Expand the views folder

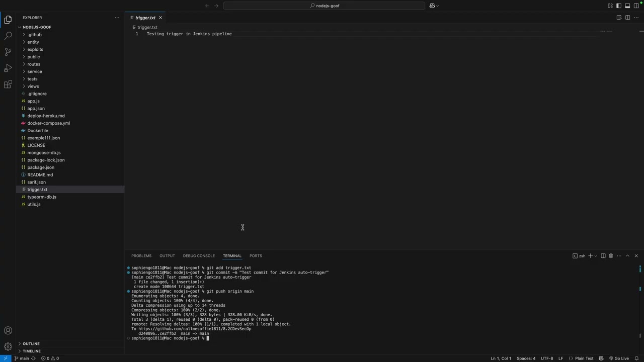tap(33, 86)
